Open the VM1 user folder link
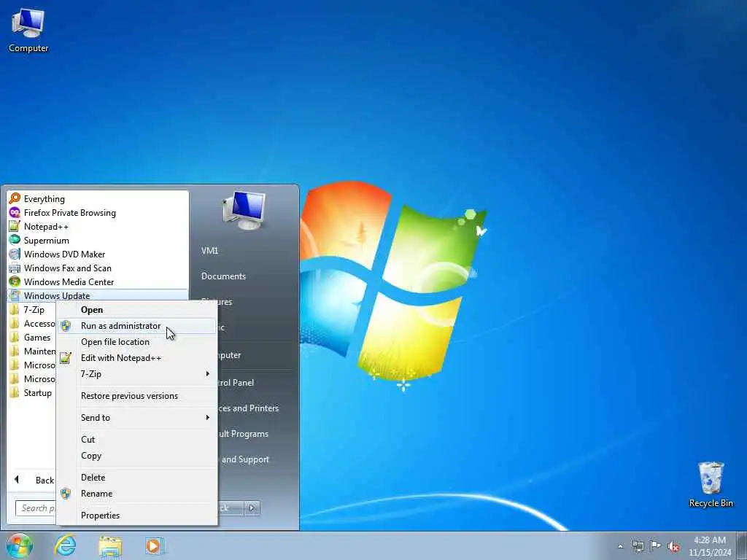The image size is (747, 560). (x=209, y=251)
